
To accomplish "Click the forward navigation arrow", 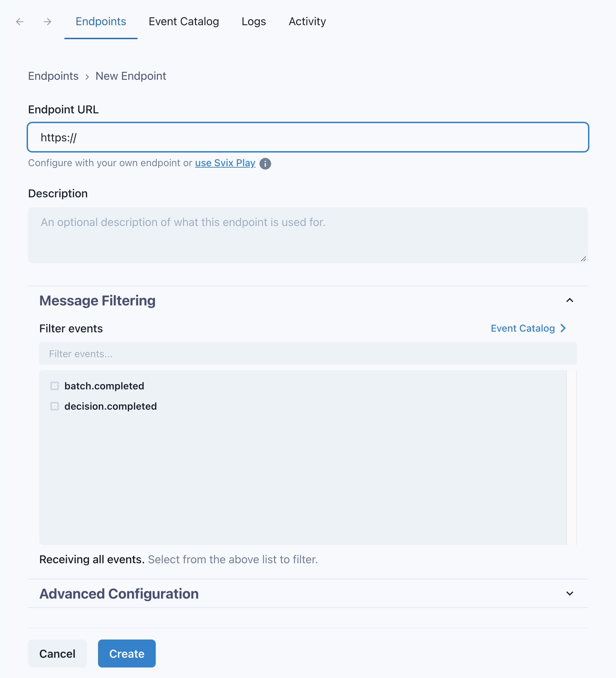I will pos(47,22).
